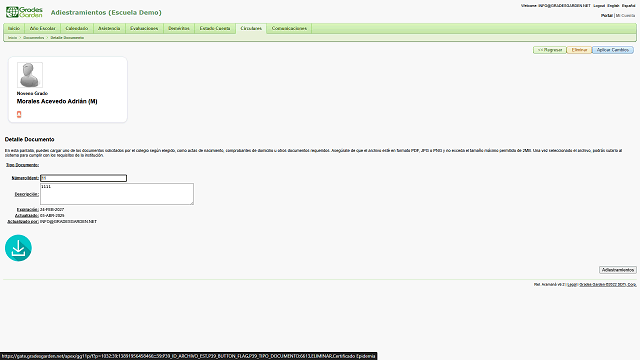Open the Inicio tab
640x360 pixels.
[x=14, y=29]
